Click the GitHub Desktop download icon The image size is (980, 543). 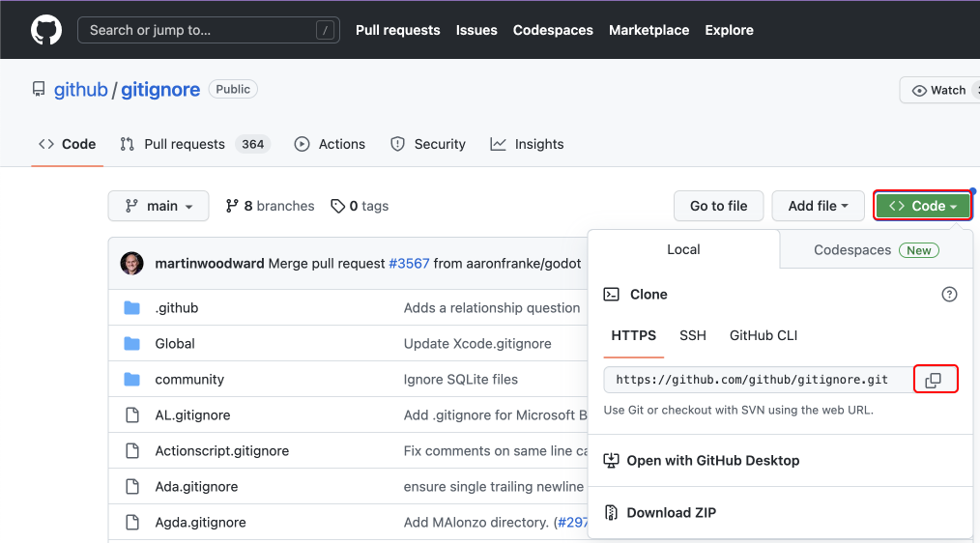click(x=611, y=461)
